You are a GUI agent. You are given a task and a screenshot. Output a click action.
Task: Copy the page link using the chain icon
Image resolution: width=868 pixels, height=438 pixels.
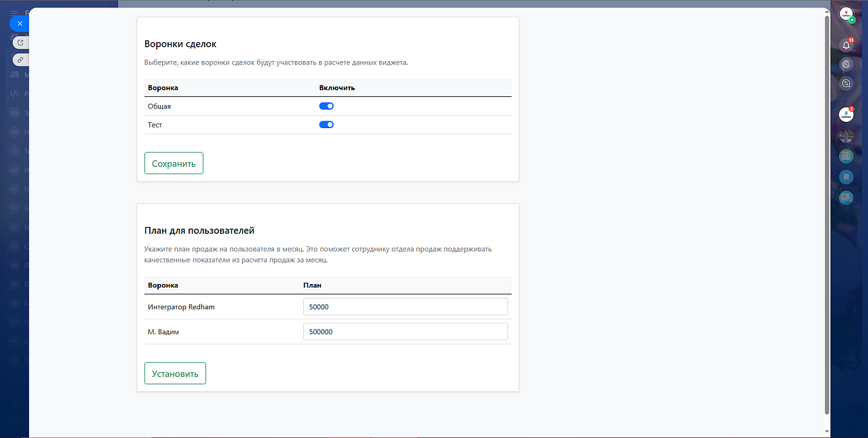coord(20,60)
